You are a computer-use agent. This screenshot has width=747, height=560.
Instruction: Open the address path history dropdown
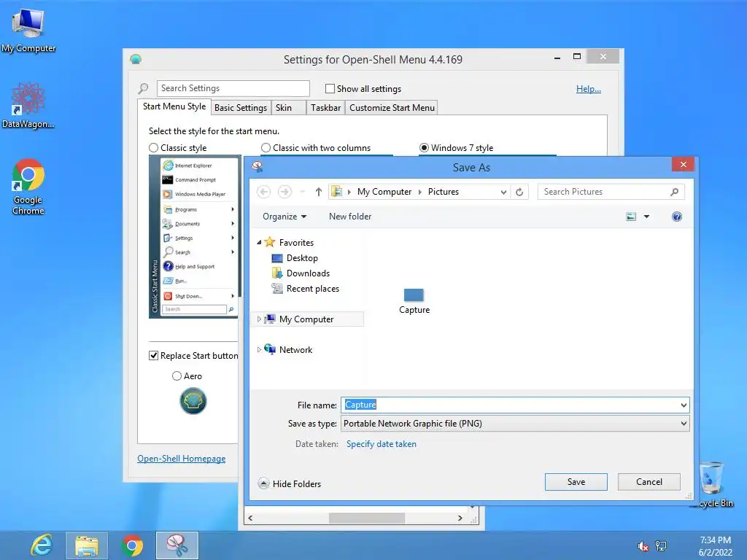tap(503, 192)
